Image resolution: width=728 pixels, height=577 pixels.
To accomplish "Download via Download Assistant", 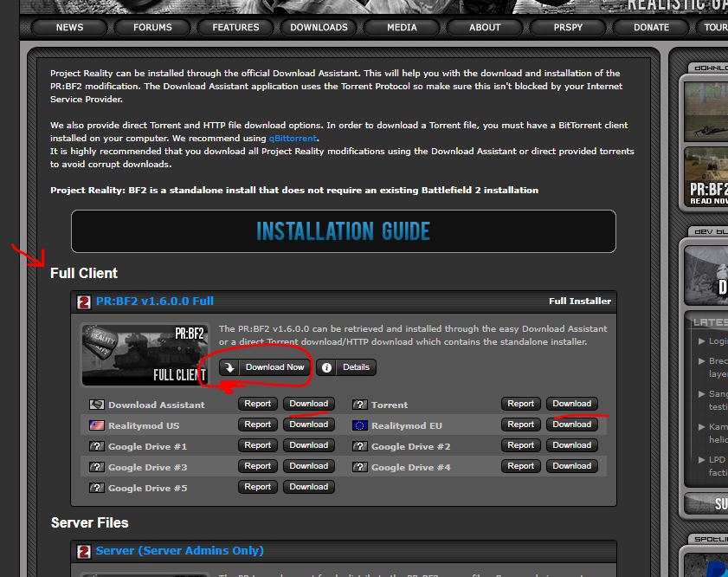I will (x=309, y=404).
